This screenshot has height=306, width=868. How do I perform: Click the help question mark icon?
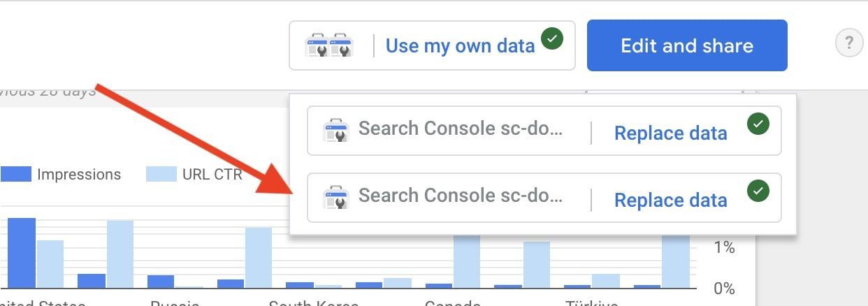(x=848, y=45)
